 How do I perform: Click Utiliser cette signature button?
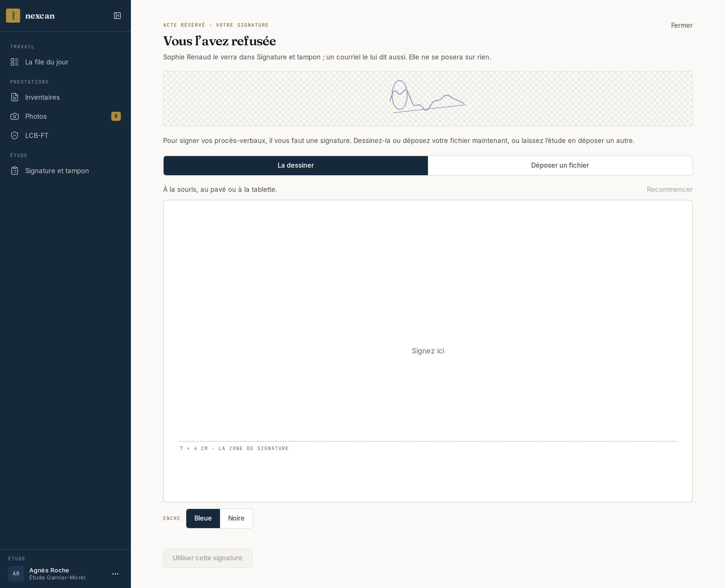pyautogui.click(x=207, y=558)
